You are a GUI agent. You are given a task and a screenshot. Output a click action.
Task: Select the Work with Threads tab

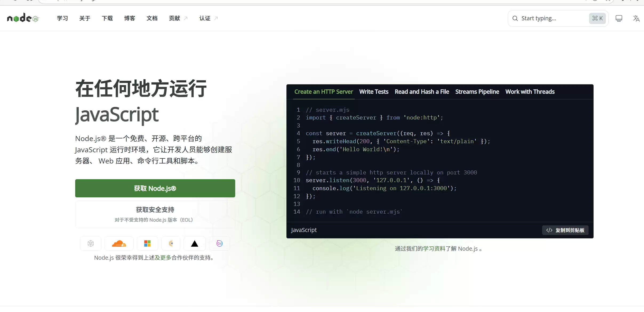click(530, 91)
